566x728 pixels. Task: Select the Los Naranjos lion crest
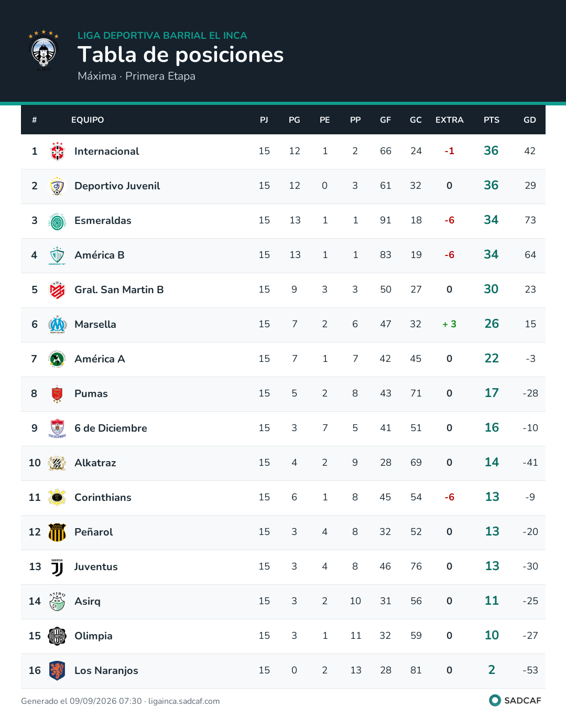coord(57,671)
